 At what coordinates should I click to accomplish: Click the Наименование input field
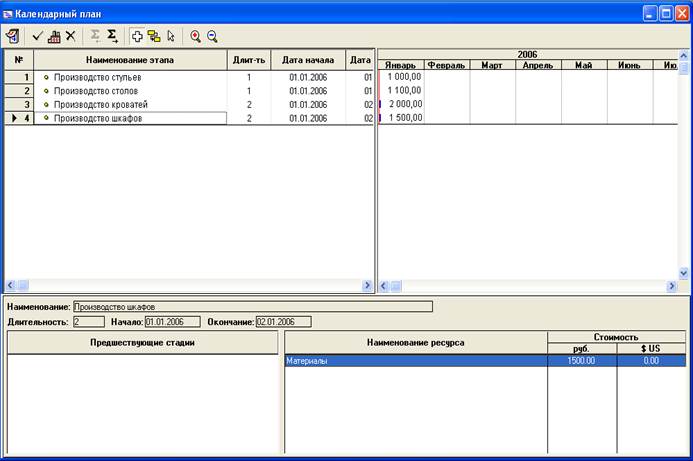pos(253,307)
